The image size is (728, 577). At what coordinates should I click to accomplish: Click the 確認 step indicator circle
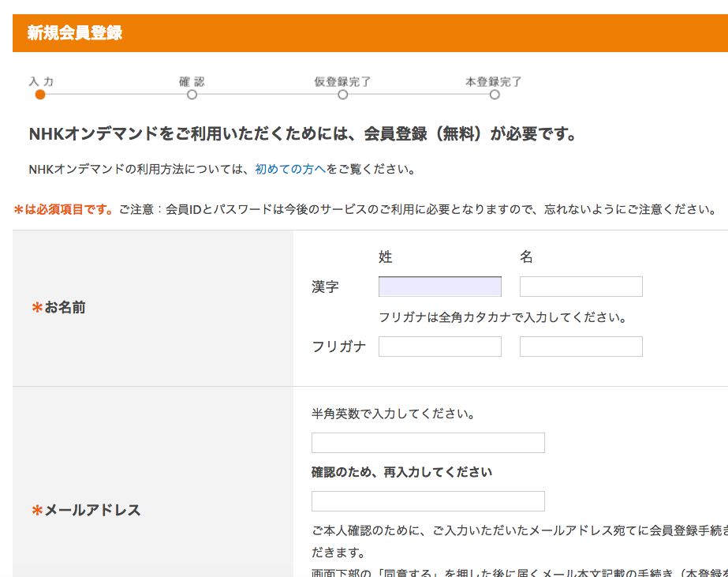[x=192, y=95]
